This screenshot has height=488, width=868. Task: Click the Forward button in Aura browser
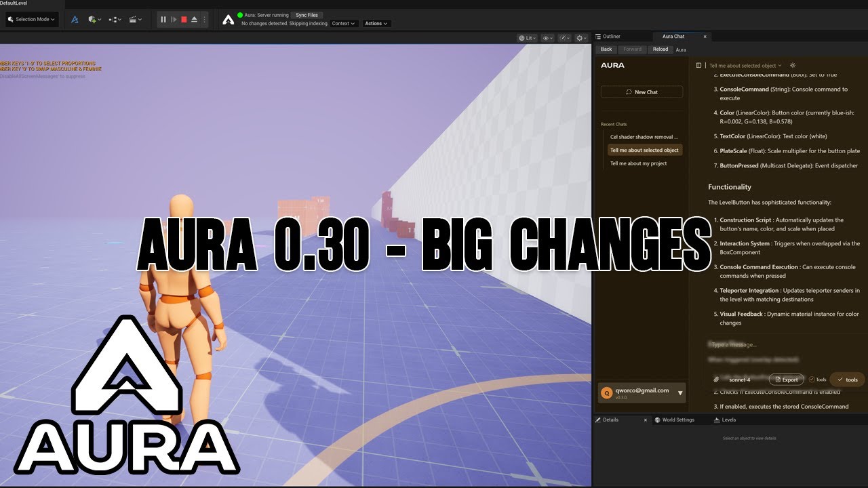tap(632, 49)
